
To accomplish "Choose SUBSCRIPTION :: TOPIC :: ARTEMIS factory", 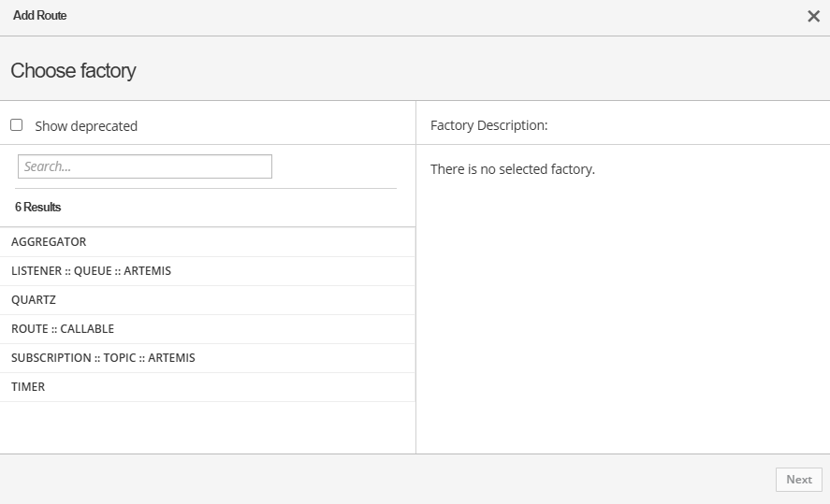I will click(x=103, y=358).
